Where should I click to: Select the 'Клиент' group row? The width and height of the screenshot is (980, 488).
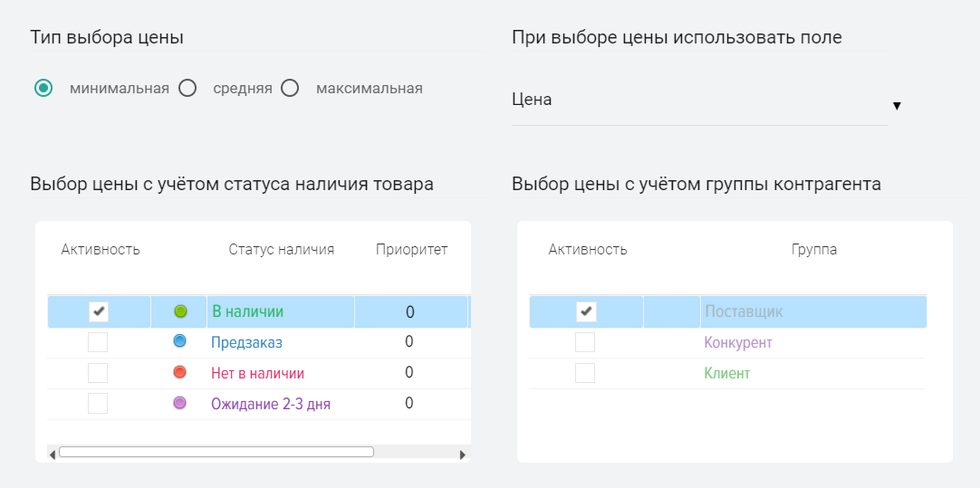click(x=726, y=373)
